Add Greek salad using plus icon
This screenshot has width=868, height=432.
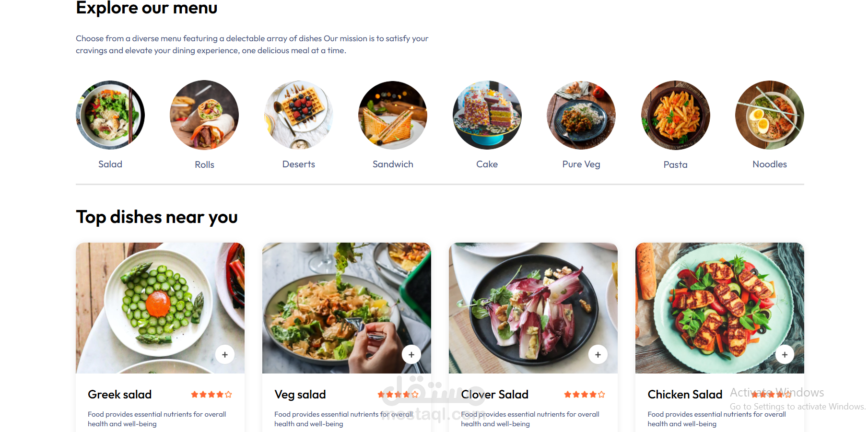[225, 355]
